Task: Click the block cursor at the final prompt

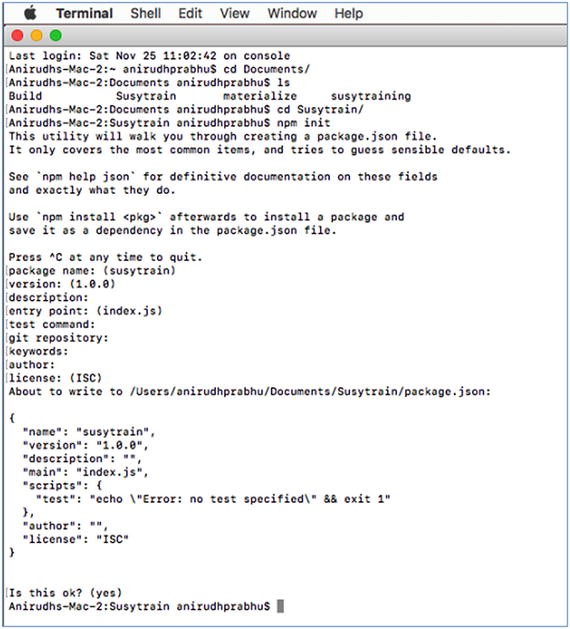Action: pyautogui.click(x=280, y=606)
